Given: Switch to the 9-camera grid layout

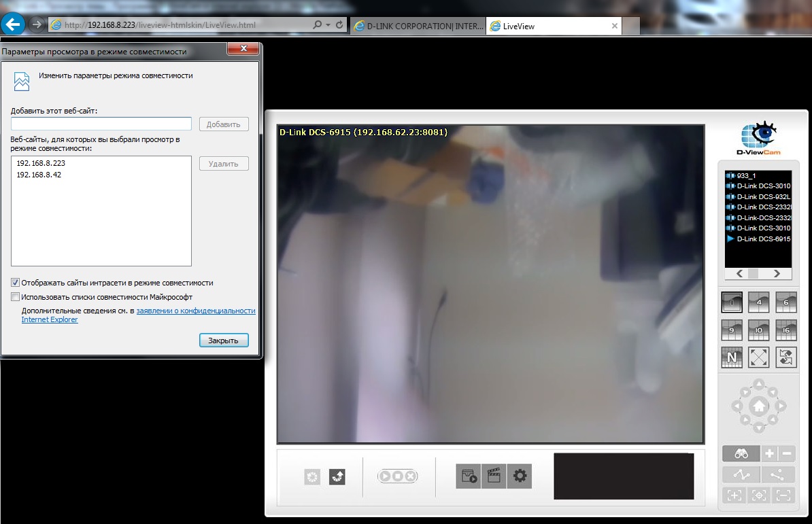Looking at the screenshot, I should 732,330.
